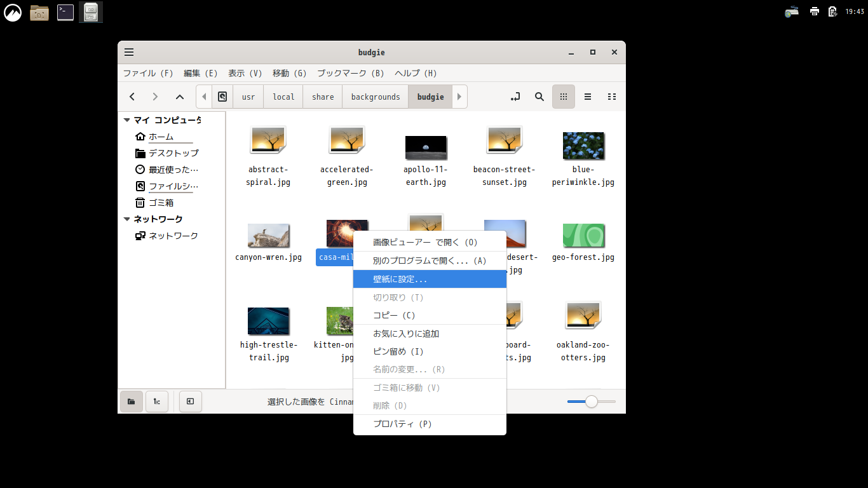The height and width of the screenshot is (488, 868).
Task: Click the panel clock 19:43
Action: [855, 11]
